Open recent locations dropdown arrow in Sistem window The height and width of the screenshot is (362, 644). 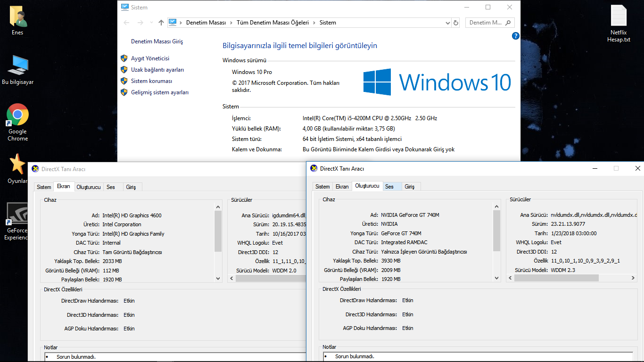click(x=151, y=23)
